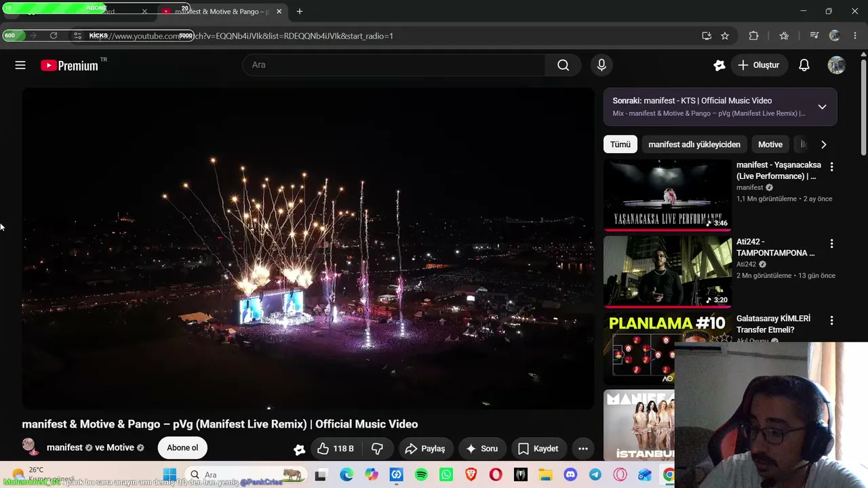Reload the page in Chrome
Image resolution: width=868 pixels, height=488 pixels.
[54, 36]
